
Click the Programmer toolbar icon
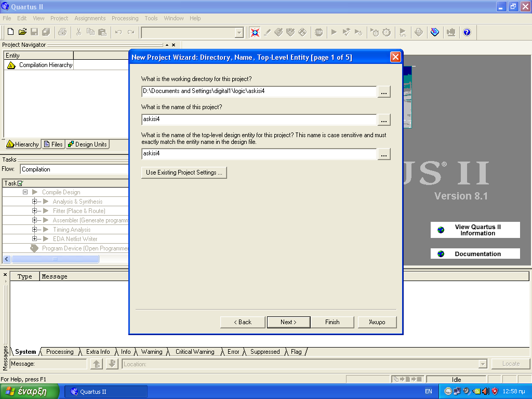click(x=435, y=32)
